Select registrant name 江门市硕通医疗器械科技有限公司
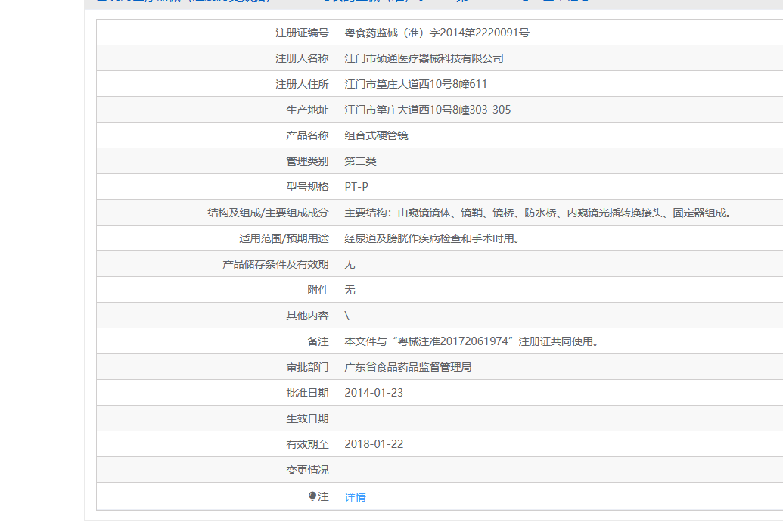This screenshot has height=532, width=783. click(424, 58)
